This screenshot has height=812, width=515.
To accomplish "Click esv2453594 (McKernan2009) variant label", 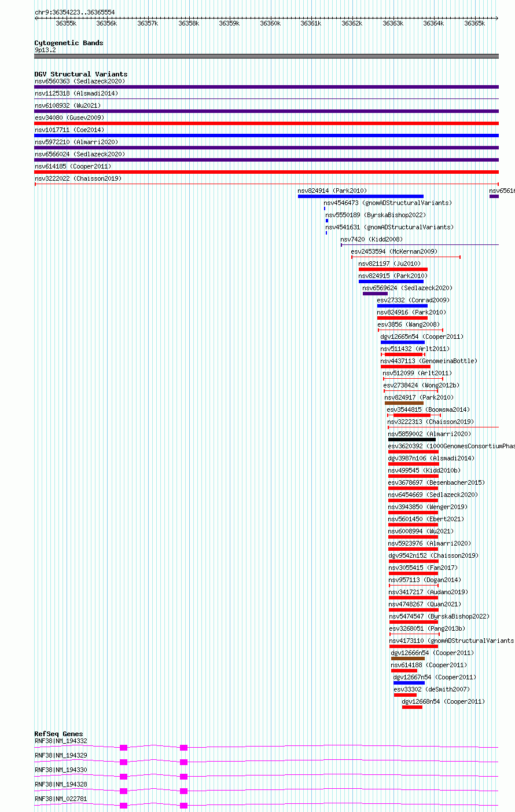I will (393, 251).
